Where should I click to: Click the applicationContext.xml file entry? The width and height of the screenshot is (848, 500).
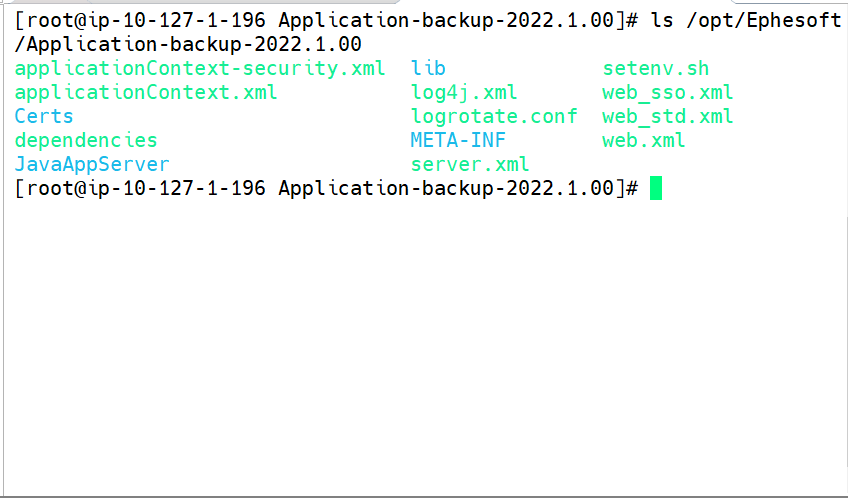(146, 92)
